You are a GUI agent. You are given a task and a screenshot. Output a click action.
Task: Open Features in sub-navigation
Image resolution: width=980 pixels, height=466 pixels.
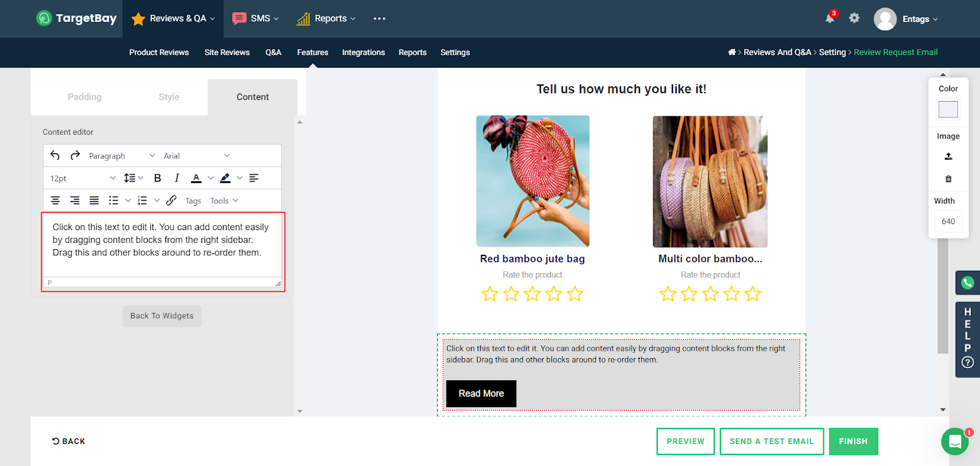tap(313, 53)
